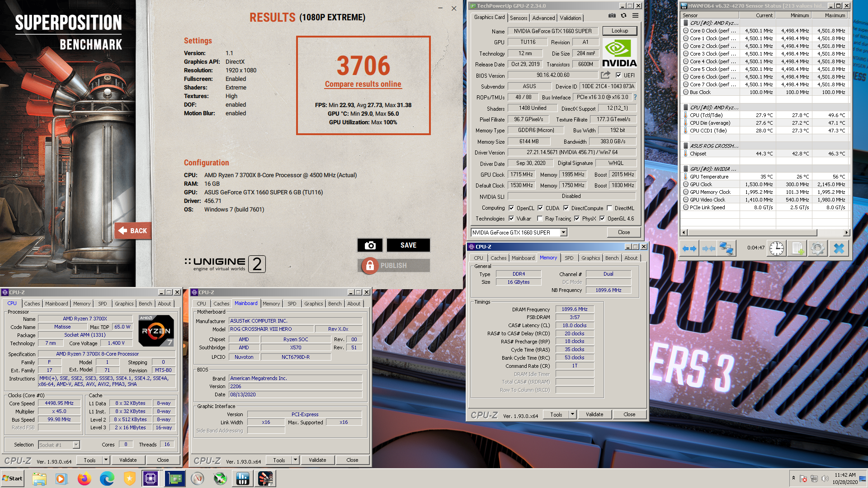The image size is (868, 488).
Task: Collapse the ASUS ROG CROSSHAIR sensor group
Action: coord(685,146)
